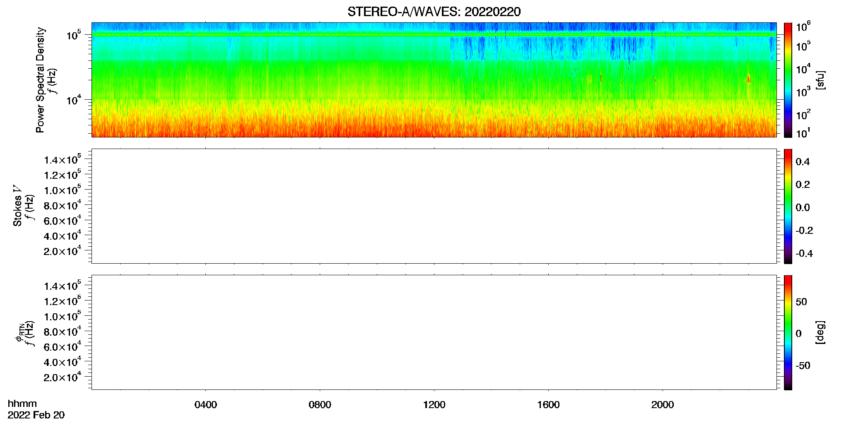This screenshot has width=868, height=447.
Task: Click the 0.4 tick on the Stokes color bar
Action: 803,162
